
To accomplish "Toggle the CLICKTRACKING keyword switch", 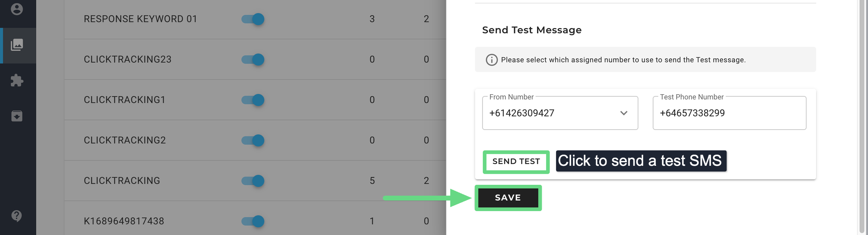I will pyautogui.click(x=253, y=181).
